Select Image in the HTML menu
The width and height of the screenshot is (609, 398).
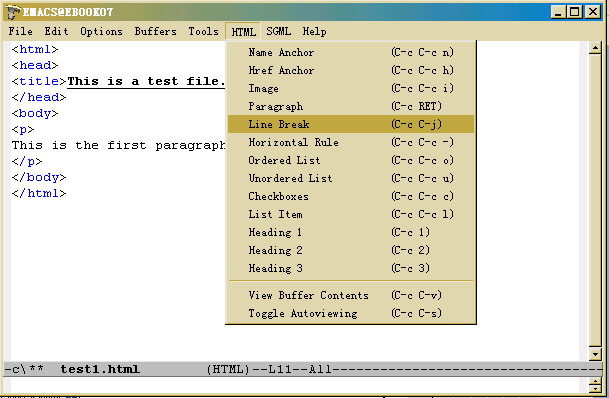351,88
